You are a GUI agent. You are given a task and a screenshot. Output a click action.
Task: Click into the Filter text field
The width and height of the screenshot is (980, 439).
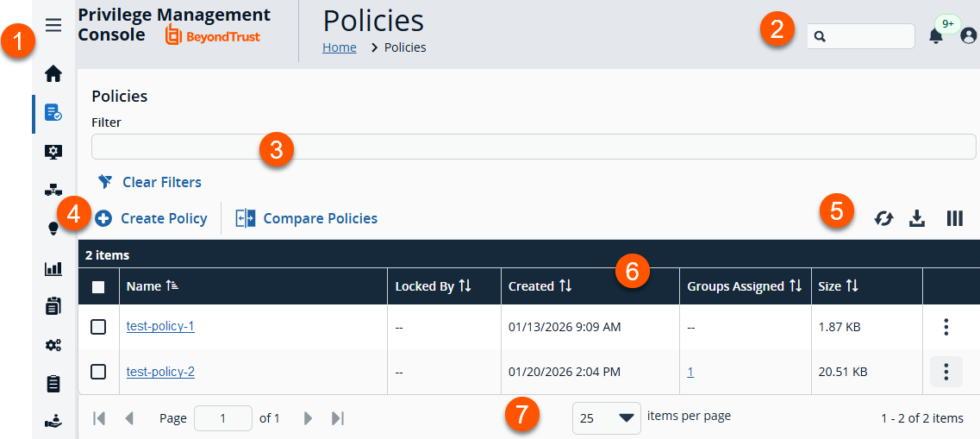534,147
